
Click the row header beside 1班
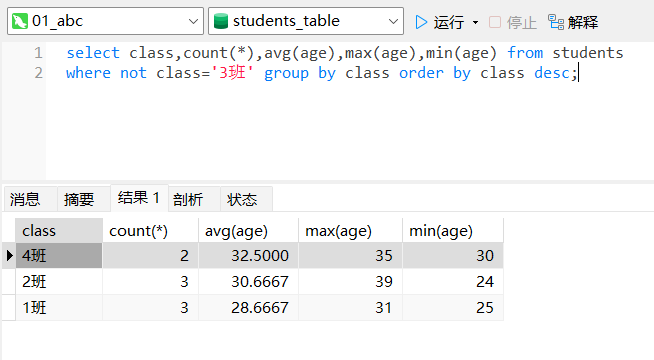[9, 307]
